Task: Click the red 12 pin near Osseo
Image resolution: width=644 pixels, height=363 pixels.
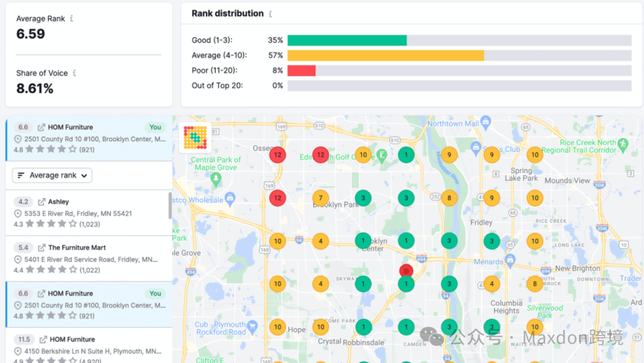Action: point(278,155)
